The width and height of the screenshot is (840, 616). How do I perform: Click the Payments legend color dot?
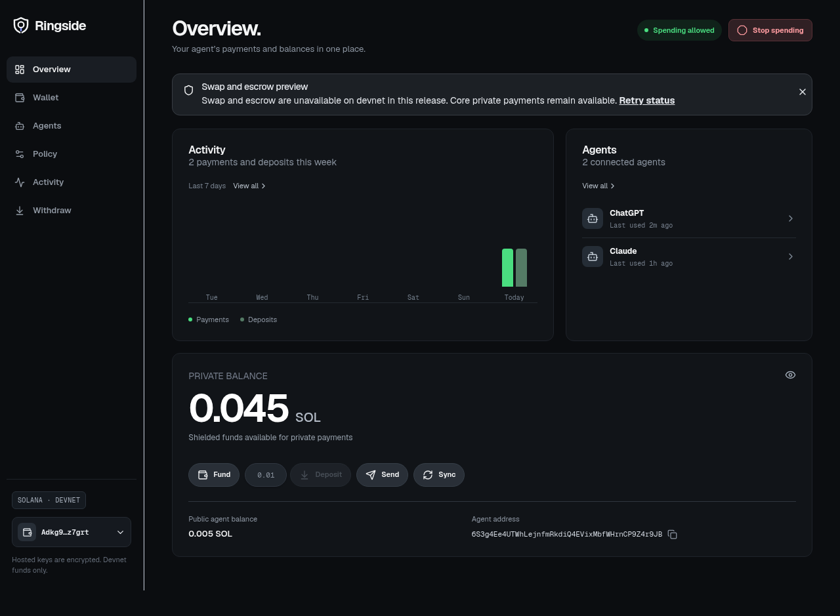pyautogui.click(x=190, y=319)
